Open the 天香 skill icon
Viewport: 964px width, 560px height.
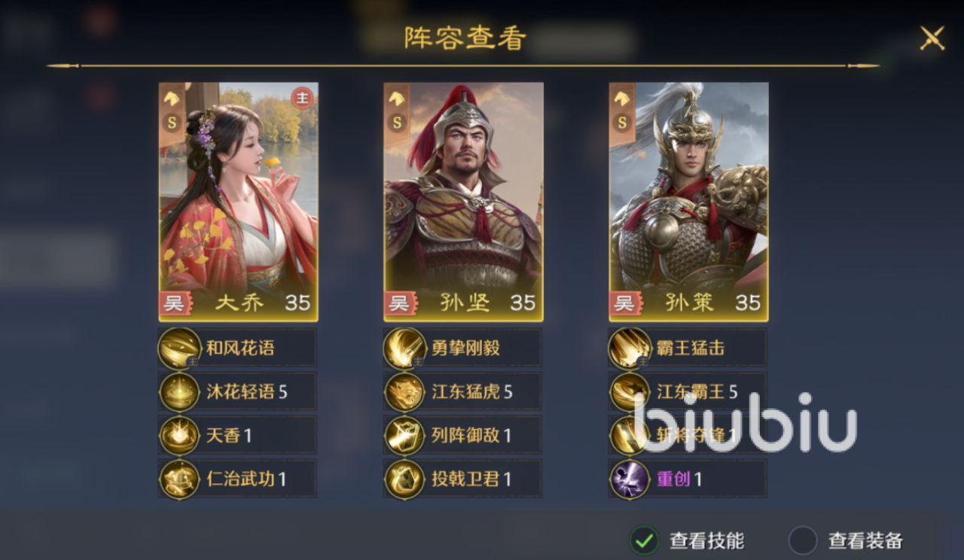180,435
